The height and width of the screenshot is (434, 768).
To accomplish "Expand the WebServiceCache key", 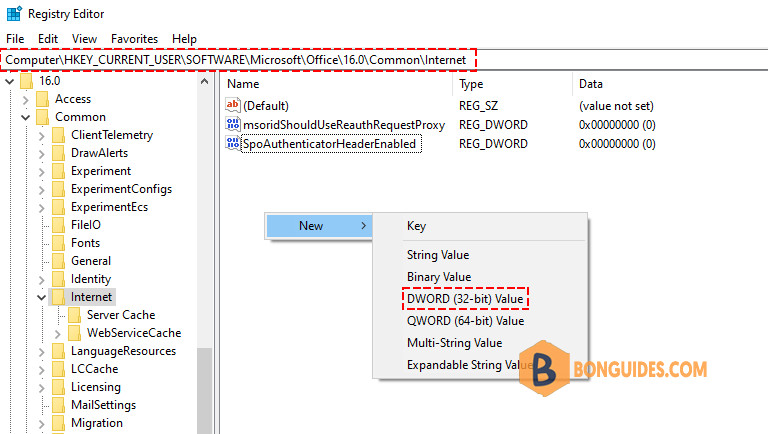I will (x=58, y=334).
